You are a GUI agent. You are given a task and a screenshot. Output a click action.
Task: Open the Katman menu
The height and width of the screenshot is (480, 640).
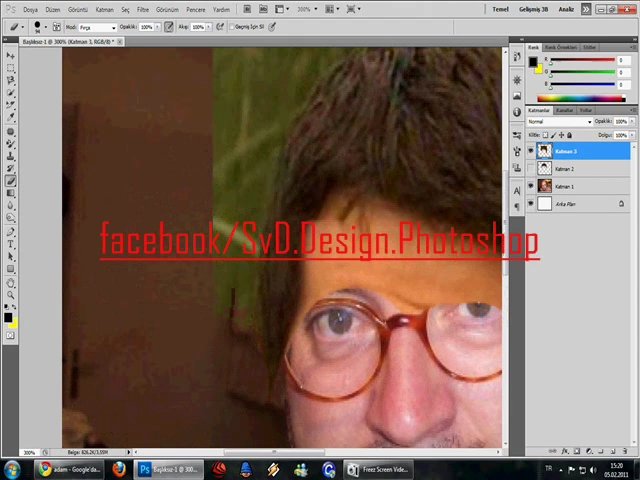[x=104, y=9]
